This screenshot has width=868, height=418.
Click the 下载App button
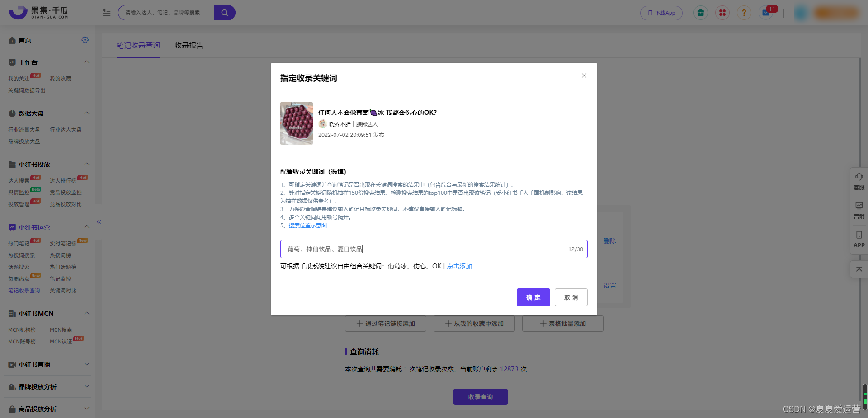point(661,13)
